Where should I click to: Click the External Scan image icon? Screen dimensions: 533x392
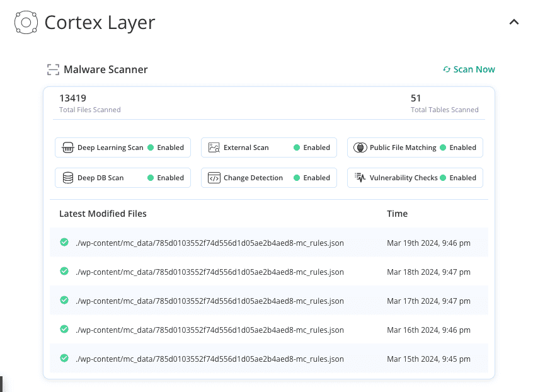click(x=214, y=147)
